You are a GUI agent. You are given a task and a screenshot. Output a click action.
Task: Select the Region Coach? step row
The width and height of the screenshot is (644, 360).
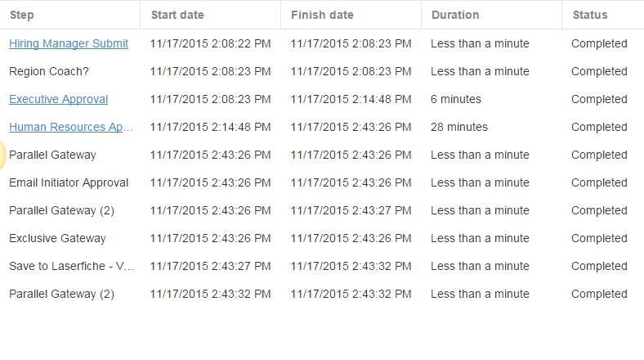tap(322, 71)
